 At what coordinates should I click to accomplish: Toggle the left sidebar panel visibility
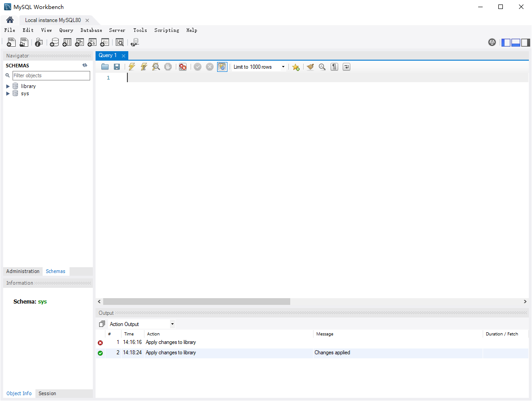tap(506, 43)
